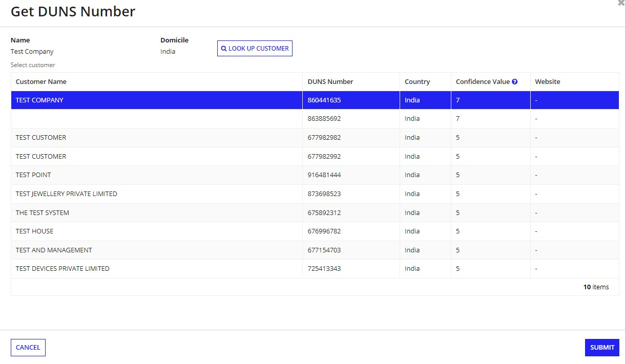The width and height of the screenshot is (625, 364).
Task: Choose the TEST HOUSE row
Action: (315, 231)
